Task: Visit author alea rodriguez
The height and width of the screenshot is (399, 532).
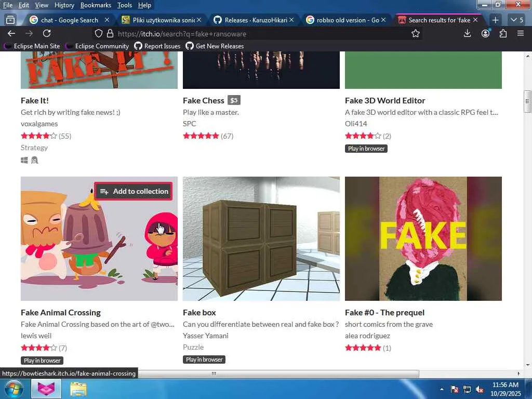Action: coord(367,336)
